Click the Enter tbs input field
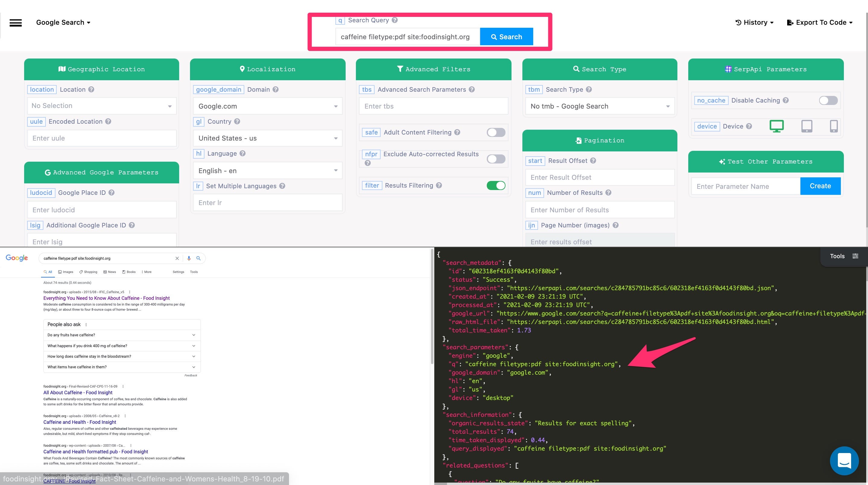Viewport: 868px width, 485px height. click(433, 106)
